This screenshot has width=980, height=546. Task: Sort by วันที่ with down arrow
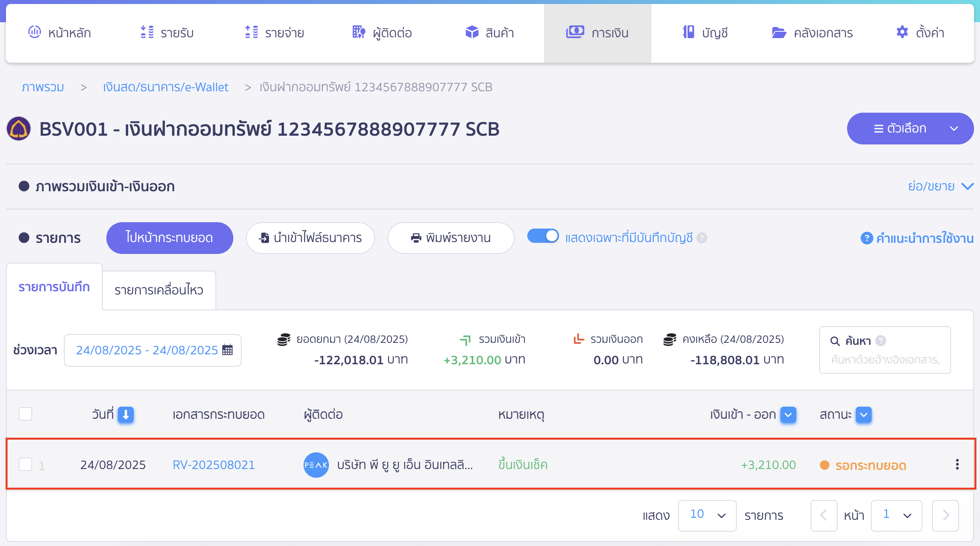coord(126,415)
